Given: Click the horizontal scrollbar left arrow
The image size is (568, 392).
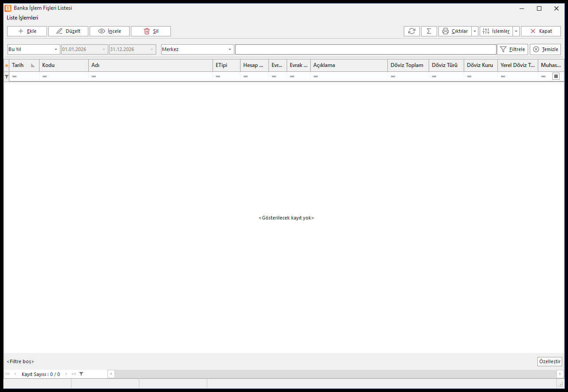Looking at the screenshot, I should pos(111,374).
